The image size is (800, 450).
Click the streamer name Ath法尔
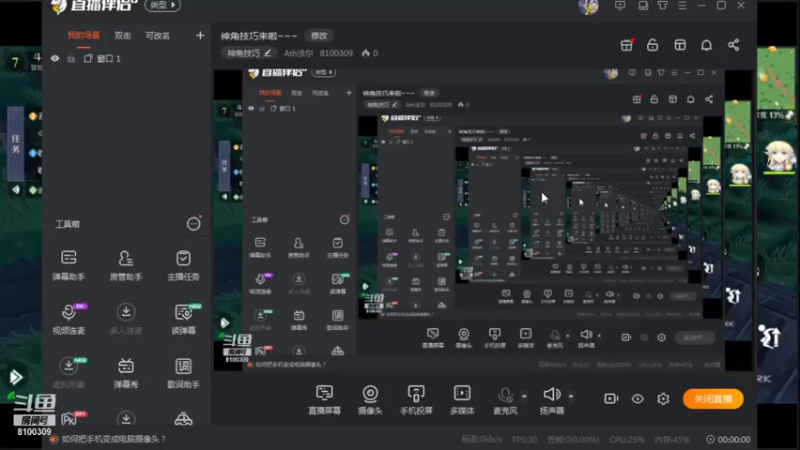[x=298, y=53]
